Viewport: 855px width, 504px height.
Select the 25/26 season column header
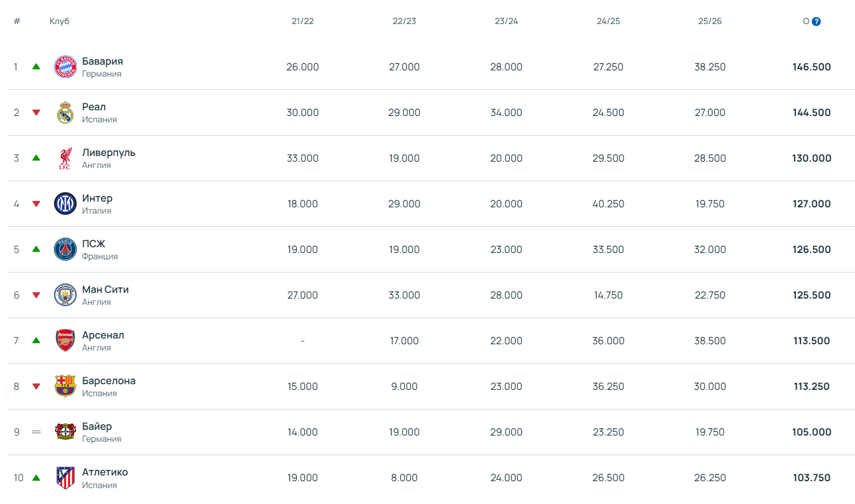tap(710, 22)
